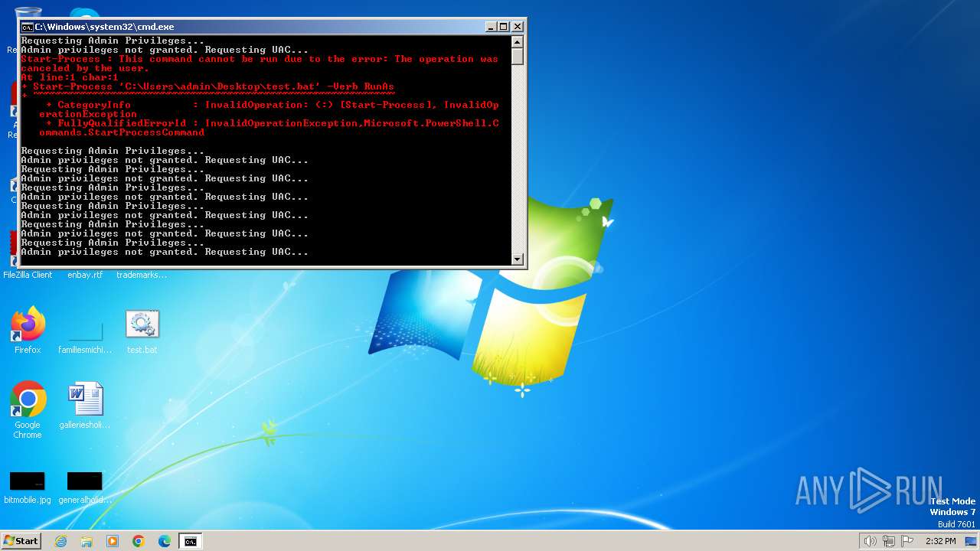Click the Start-Process test.bat -Verb RunAs line

coord(207,86)
